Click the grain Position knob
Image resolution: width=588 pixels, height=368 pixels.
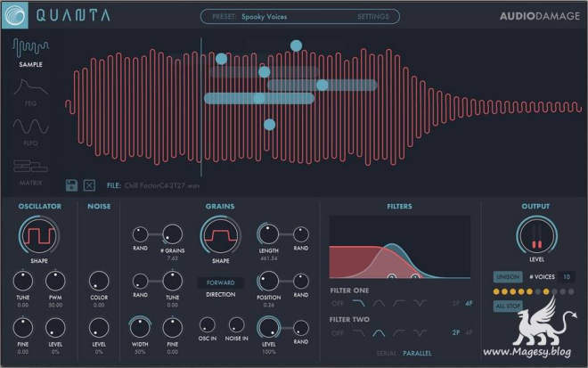click(x=268, y=281)
